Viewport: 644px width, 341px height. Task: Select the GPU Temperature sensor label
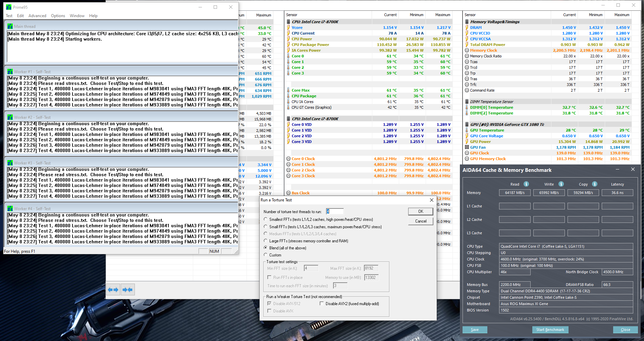point(487,130)
